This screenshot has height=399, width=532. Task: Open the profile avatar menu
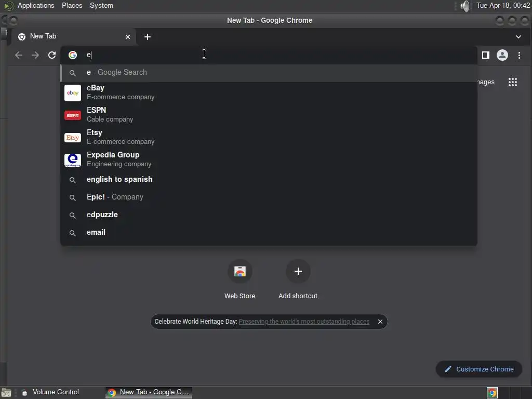click(x=502, y=55)
